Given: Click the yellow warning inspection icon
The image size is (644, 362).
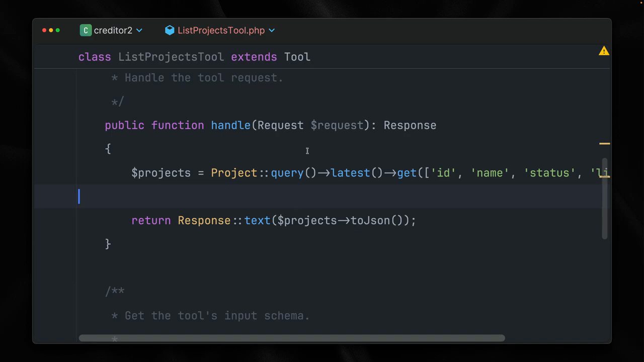Looking at the screenshot, I should point(604,51).
